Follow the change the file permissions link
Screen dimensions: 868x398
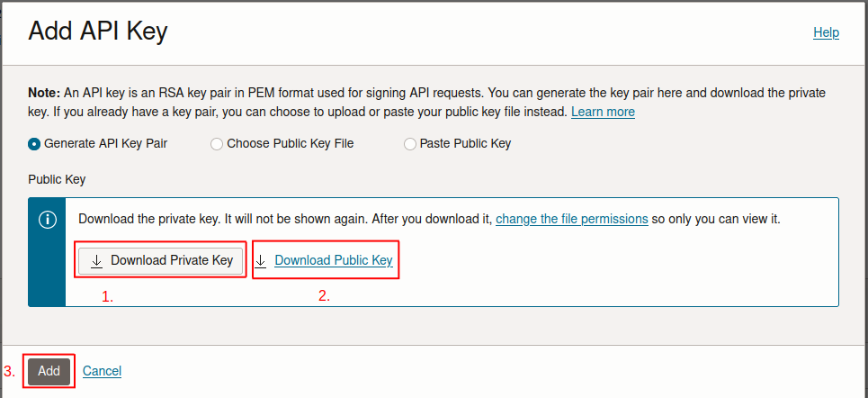[572, 219]
